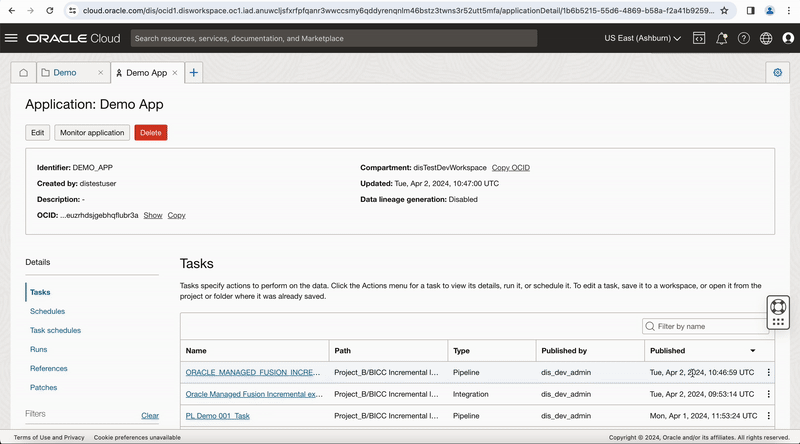800x444 pixels.
Task: Click the disTestDevWorkspace compartment value
Action: point(450,168)
